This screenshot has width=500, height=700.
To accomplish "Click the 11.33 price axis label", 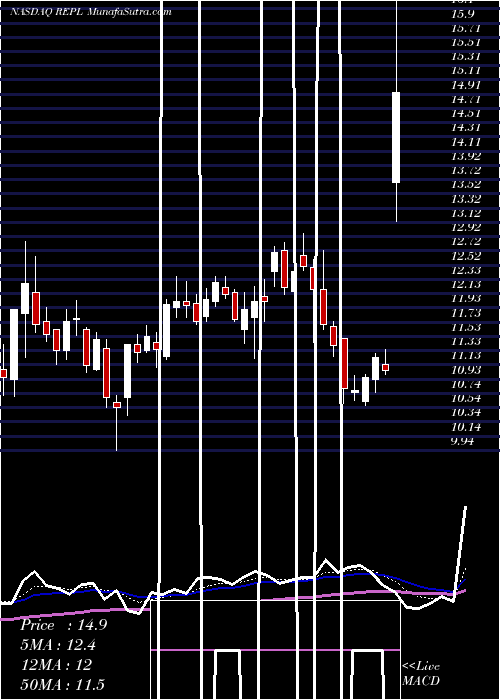I will [x=466, y=342].
